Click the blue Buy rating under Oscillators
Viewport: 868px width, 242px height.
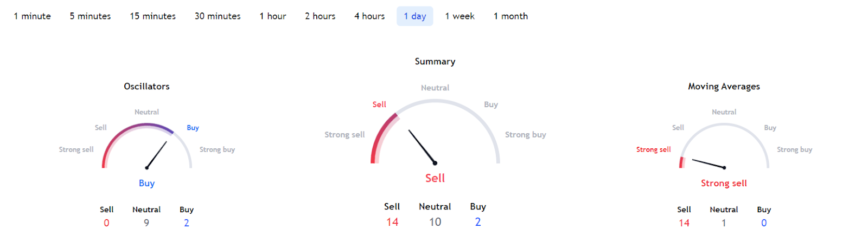tap(146, 184)
